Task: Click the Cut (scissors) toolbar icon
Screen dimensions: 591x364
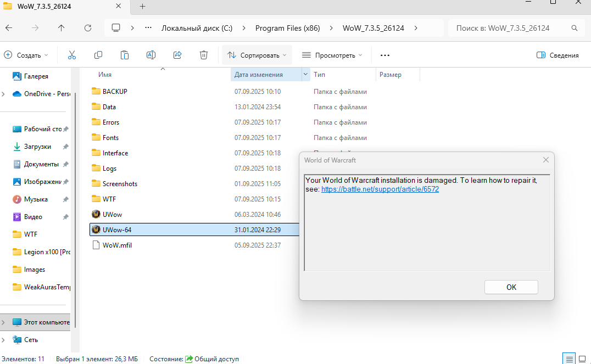Action: (71, 55)
